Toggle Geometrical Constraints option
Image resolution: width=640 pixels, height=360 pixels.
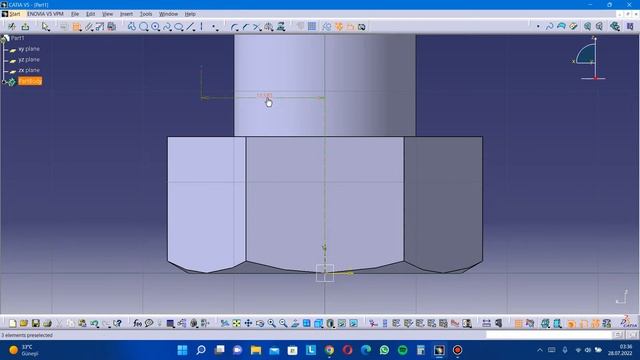pyautogui.click(x=339, y=27)
